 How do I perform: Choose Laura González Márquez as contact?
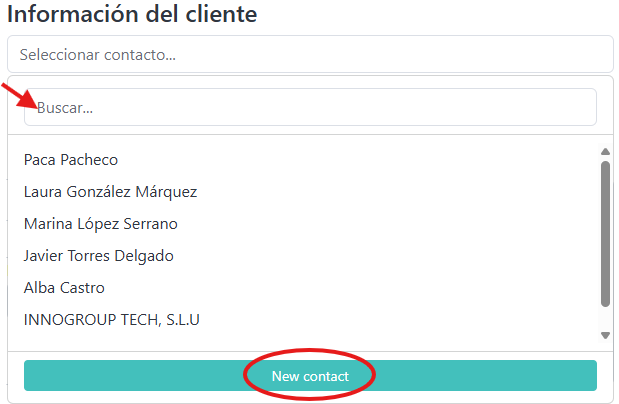pyautogui.click(x=110, y=192)
